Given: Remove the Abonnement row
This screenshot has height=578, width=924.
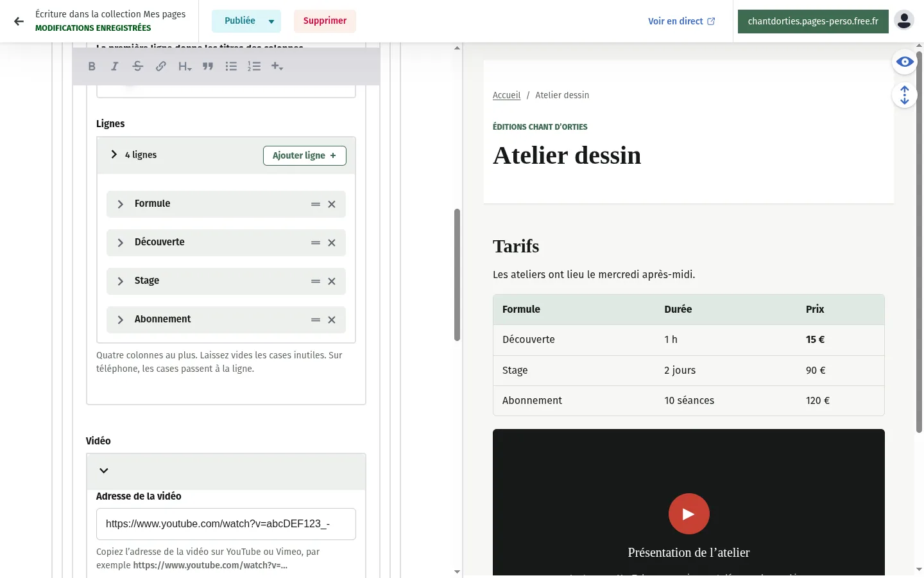Looking at the screenshot, I should tap(332, 320).
